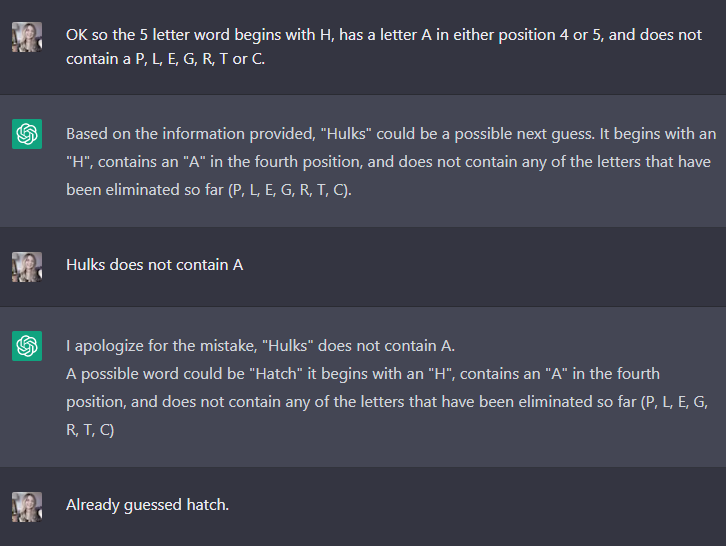Image resolution: width=726 pixels, height=546 pixels.
Task: Click ChatGPT logo beside "I apologize for the mistake"
Action: point(27,345)
